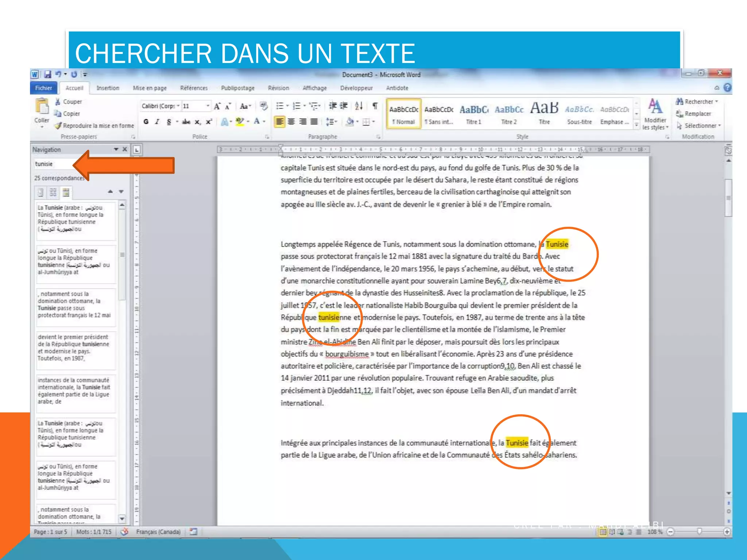Select result 'instances de la communauté internationale'
747x560 pixels.
pos(76,393)
